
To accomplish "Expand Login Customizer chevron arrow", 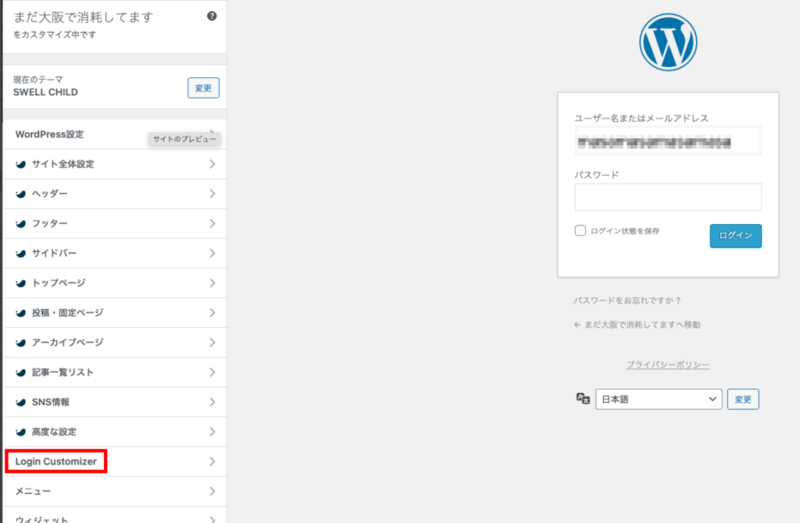I will (212, 461).
